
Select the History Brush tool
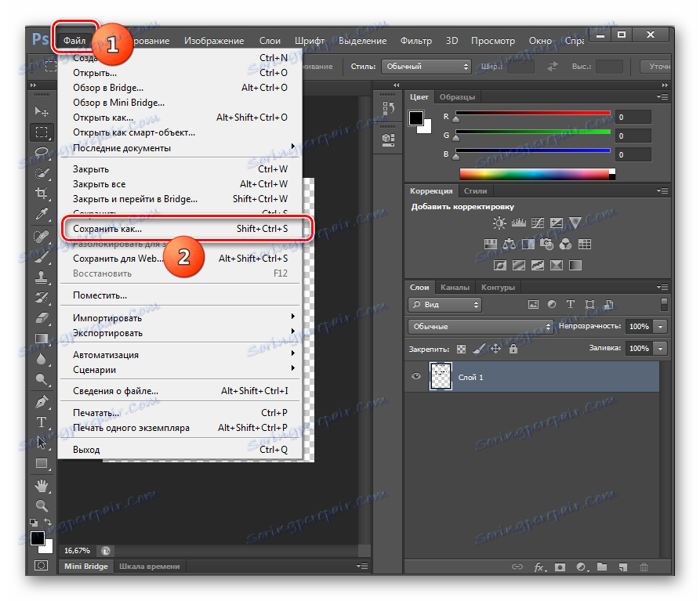(x=42, y=297)
